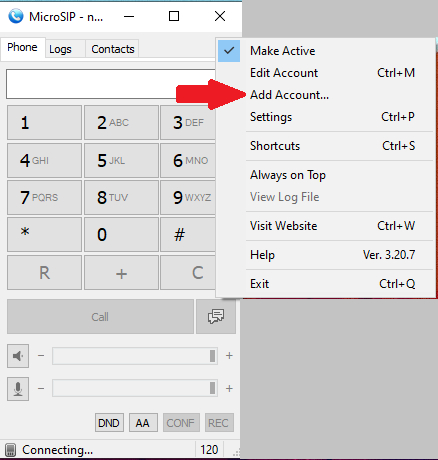This screenshot has width=438, height=460.
Task: Click the MicroSIP app logo icon
Action: coord(16,16)
